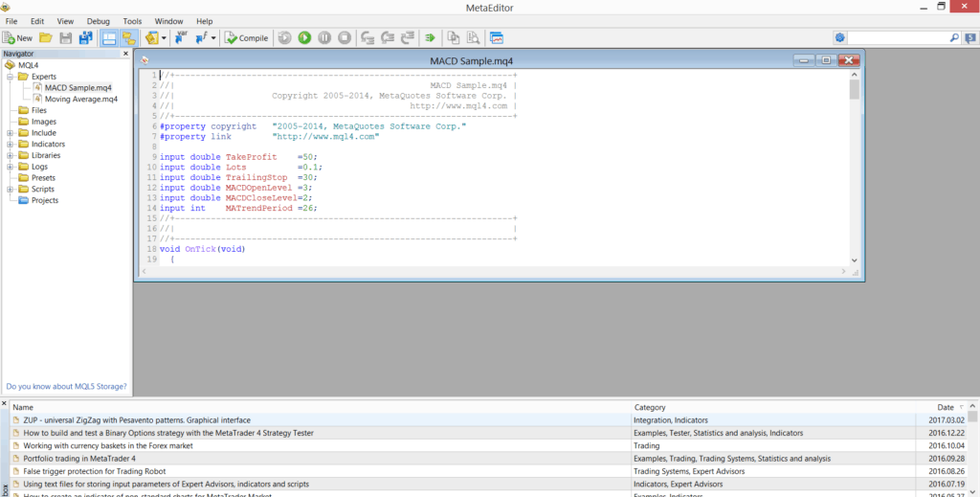The height and width of the screenshot is (497, 980).
Task: Select the Projects folder in Navigator
Action: pyautogui.click(x=44, y=200)
